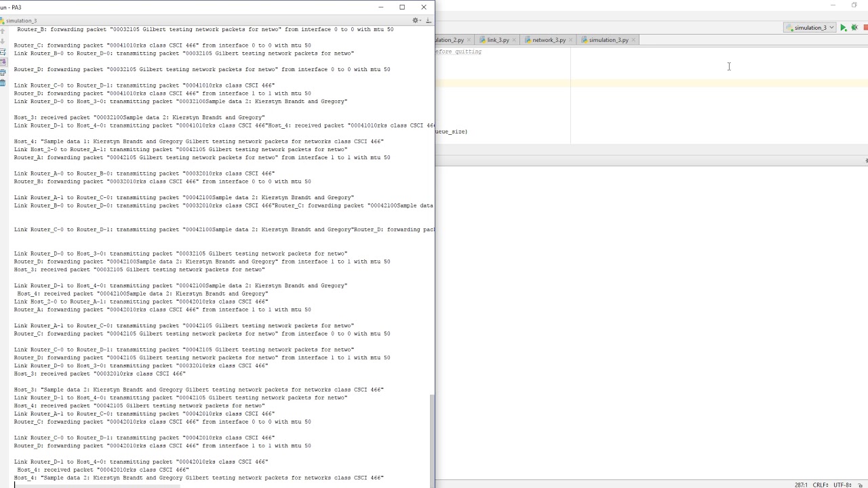Image resolution: width=868 pixels, height=488 pixels.
Task: Click the simulation_3 run tab label
Action: click(21, 20)
